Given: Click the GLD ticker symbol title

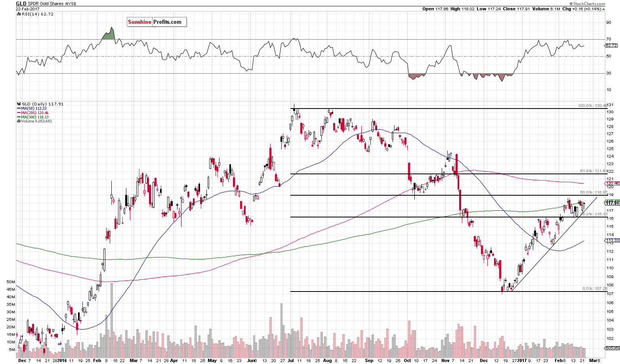Looking at the screenshot, I should point(21,4).
